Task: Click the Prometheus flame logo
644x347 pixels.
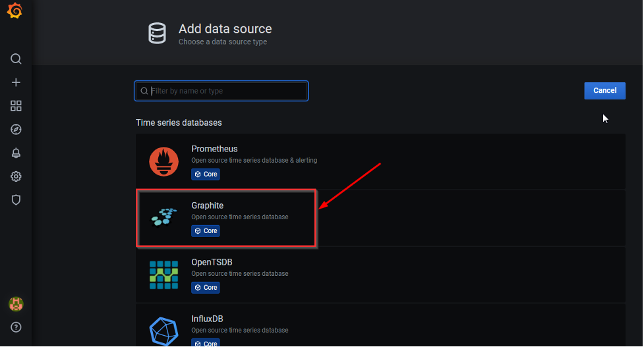Action: click(164, 161)
